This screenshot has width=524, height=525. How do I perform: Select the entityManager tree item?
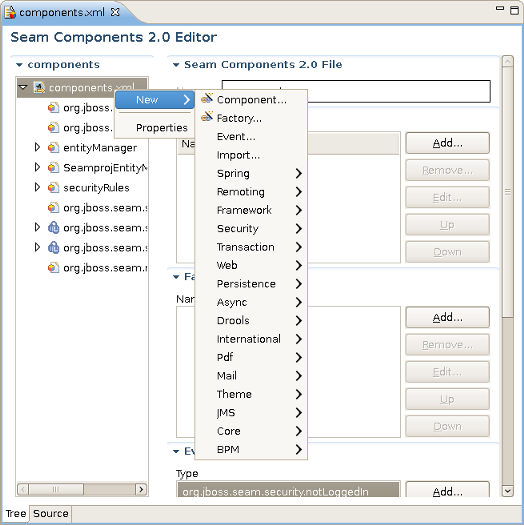pyautogui.click(x=100, y=148)
